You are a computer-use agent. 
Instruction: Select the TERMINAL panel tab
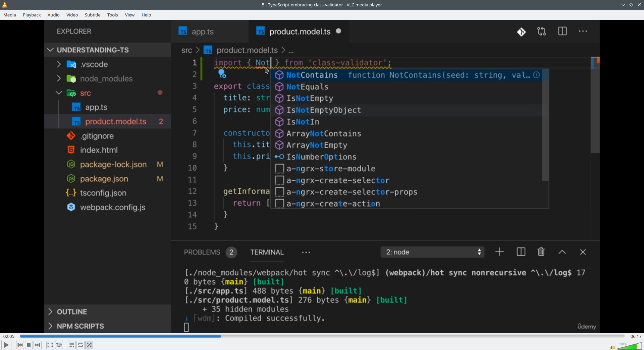click(267, 253)
